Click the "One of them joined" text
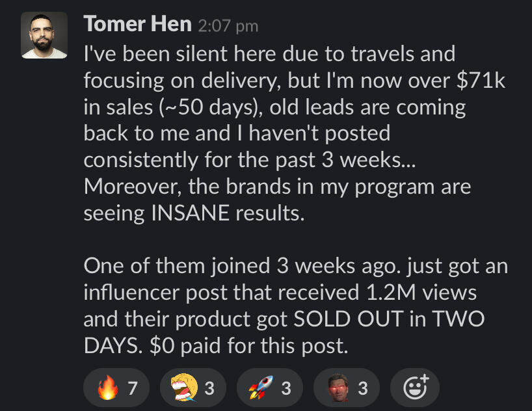Screen dimensions: 532x411 (168, 266)
